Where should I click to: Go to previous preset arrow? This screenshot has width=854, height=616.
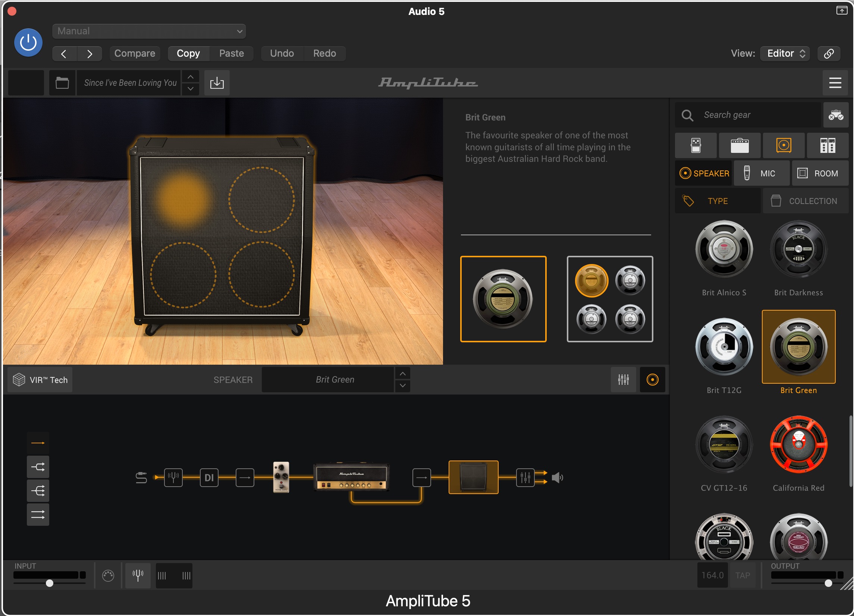pyautogui.click(x=64, y=53)
